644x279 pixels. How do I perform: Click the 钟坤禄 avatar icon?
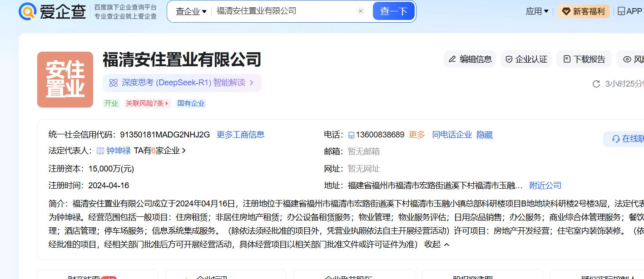pyautogui.click(x=100, y=151)
